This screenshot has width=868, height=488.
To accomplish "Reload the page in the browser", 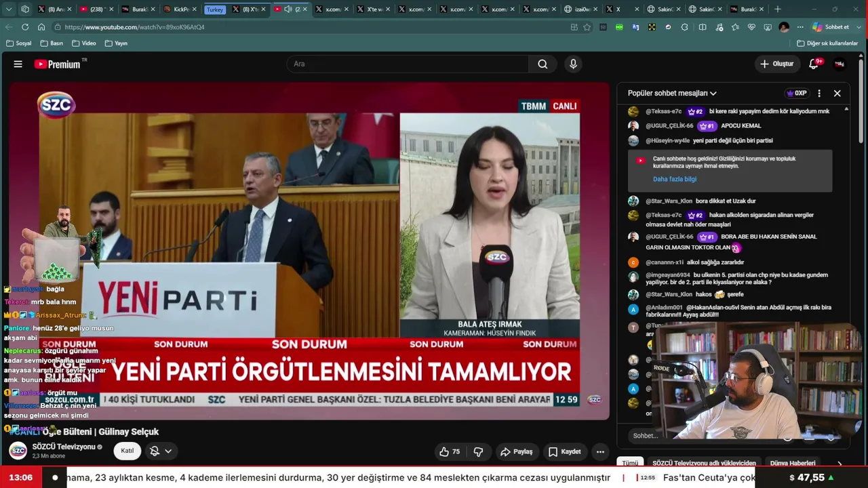I will (x=25, y=27).
